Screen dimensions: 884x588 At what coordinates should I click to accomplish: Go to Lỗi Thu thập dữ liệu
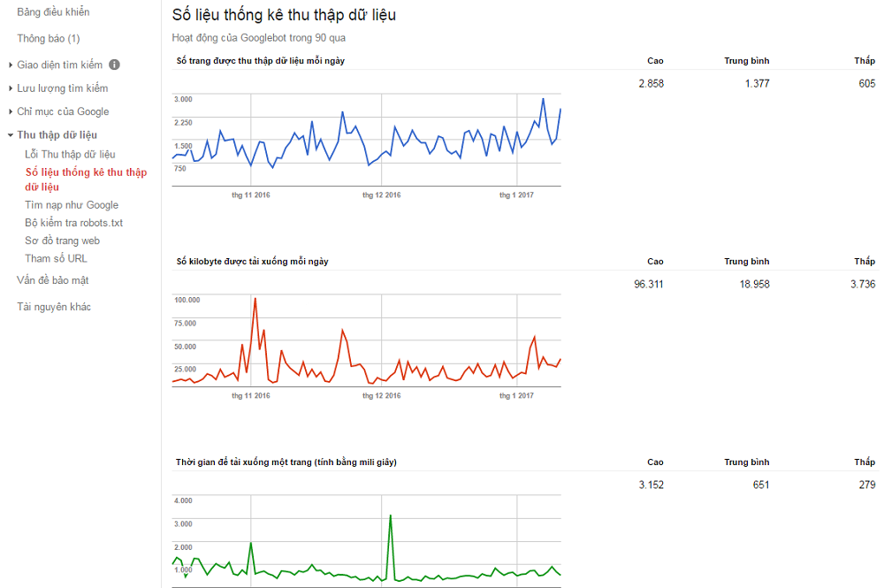(70, 155)
